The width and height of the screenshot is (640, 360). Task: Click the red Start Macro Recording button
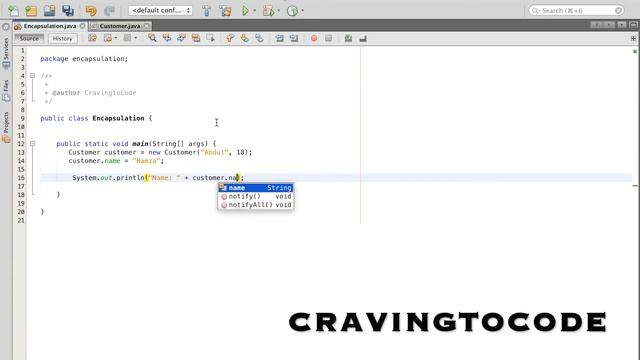[314, 38]
